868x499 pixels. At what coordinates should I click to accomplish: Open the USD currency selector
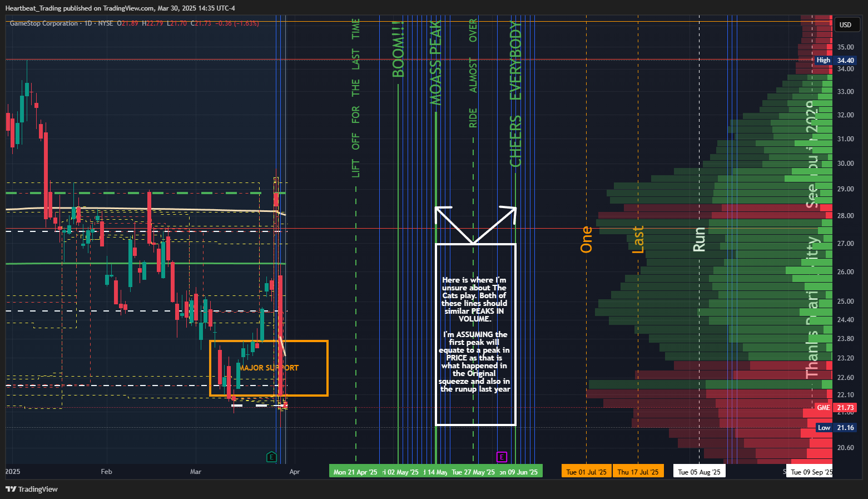846,25
